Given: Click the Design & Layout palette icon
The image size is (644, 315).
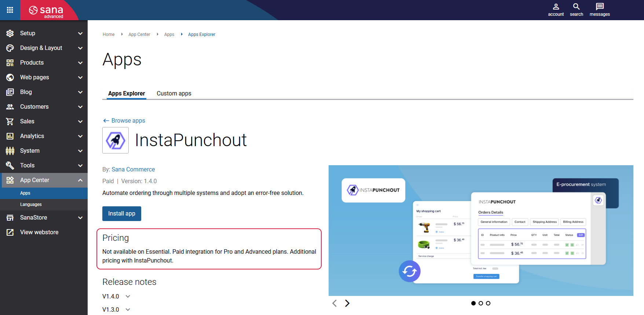Looking at the screenshot, I should pos(10,48).
